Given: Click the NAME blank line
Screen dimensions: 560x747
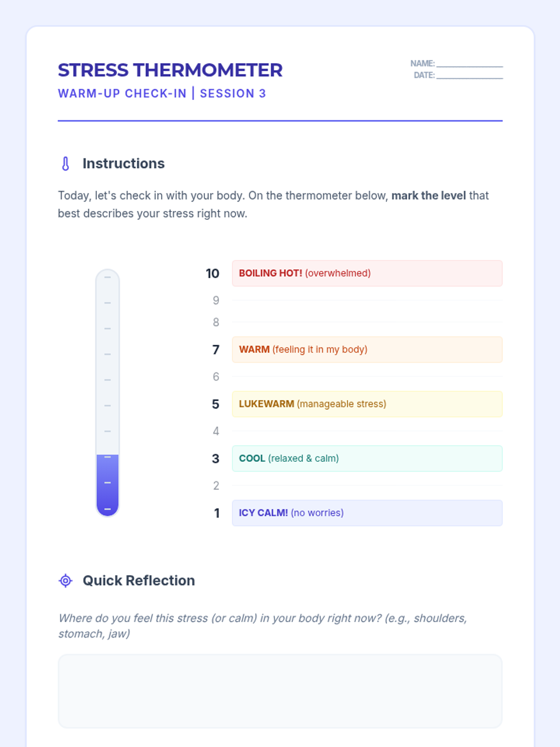Looking at the screenshot, I should [x=469, y=63].
